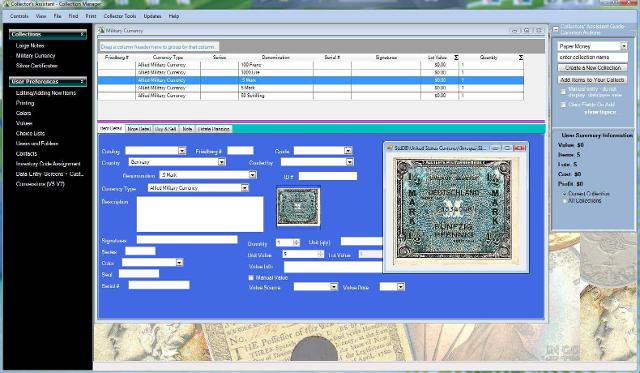Switch to the More Detail tab
Viewport: 640px width, 373px height.
pos(139,129)
